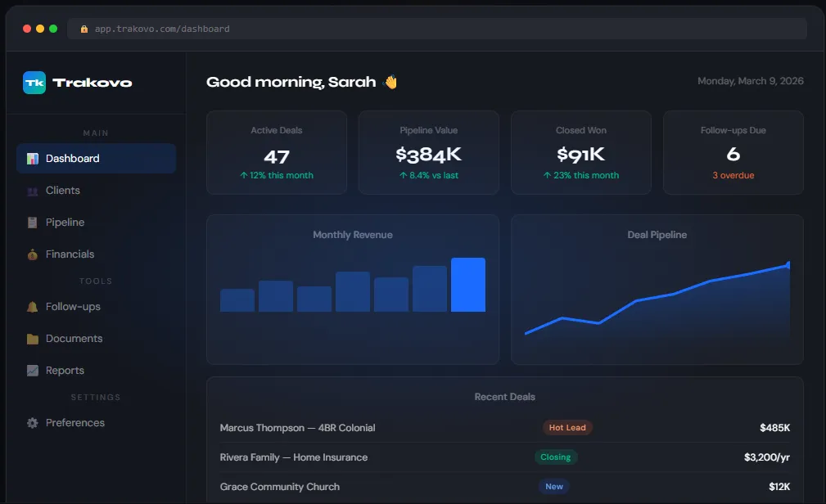
Task: Click the date Monday, March 9, 2026
Action: point(750,81)
